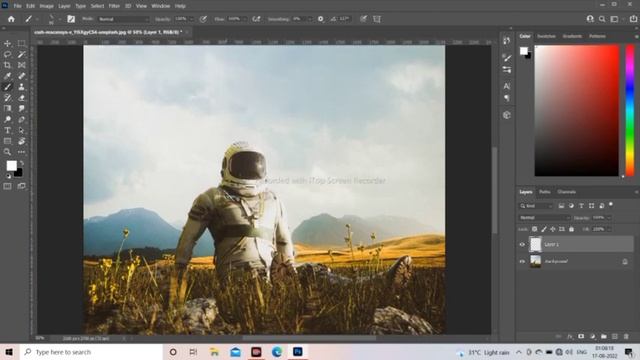Toggle Quick Mask mode

[7, 187]
